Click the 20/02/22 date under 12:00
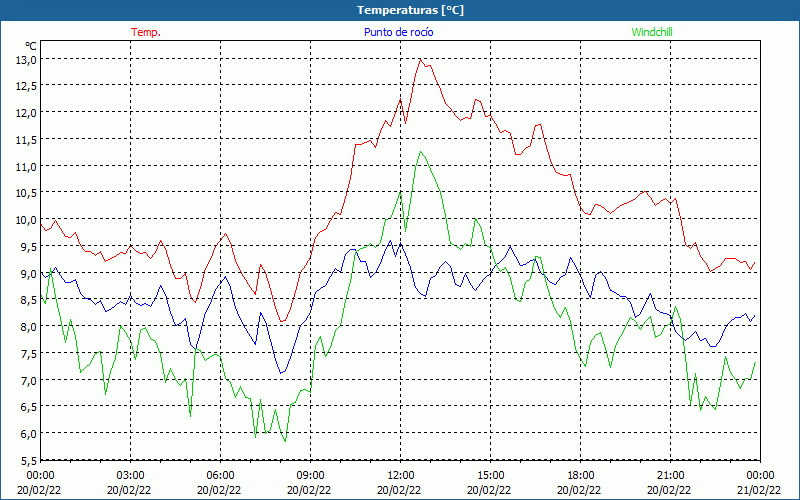800x500 pixels. [x=401, y=490]
